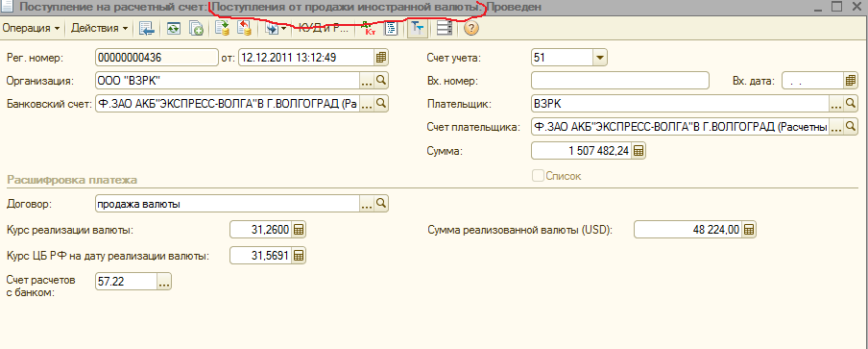This screenshot has height=349, width=868.
Task: Open calendar for Вх. дата field
Action: point(851,81)
